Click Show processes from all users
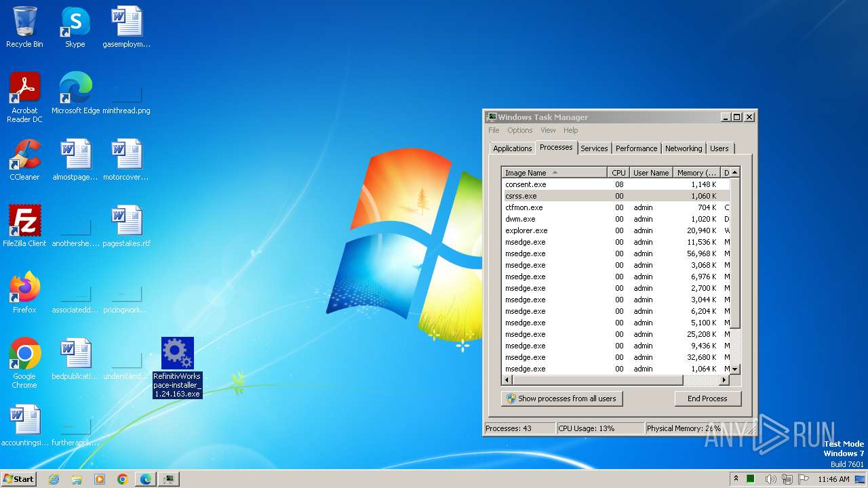Viewport: 868px width, 488px height. (561, 399)
